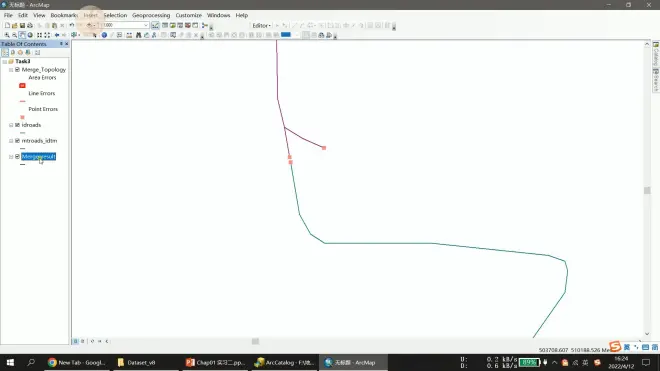
Task: Open the Geoprocessing menu
Action: (x=151, y=15)
